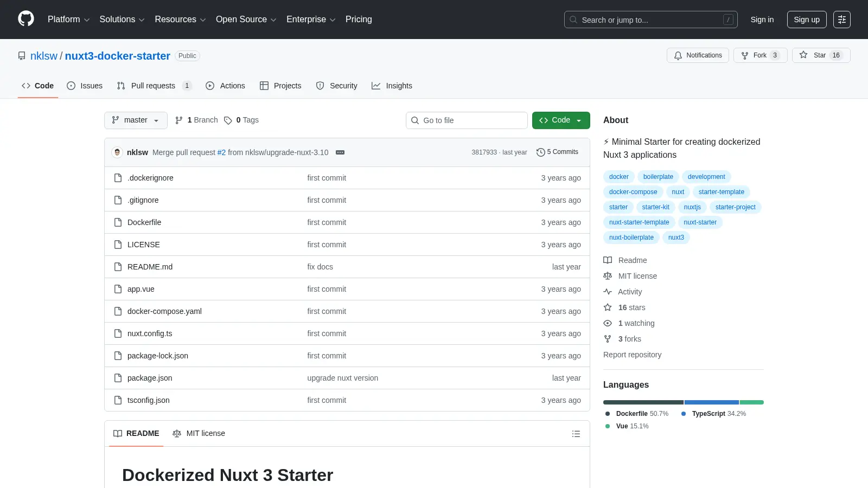Fork the repository
Viewport: 868px width, 488px height.
(760, 55)
